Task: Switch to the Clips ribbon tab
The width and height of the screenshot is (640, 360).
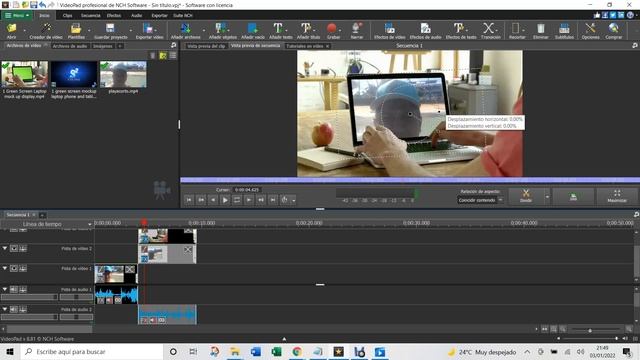Action: pyautogui.click(x=67, y=16)
